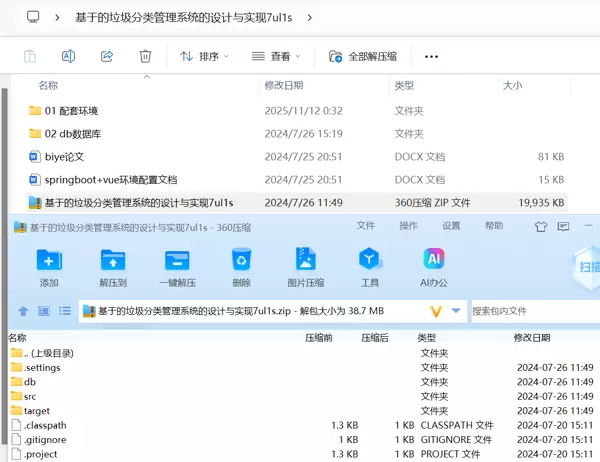Click the Explorer rename icon
This screenshot has height=462, width=600.
pos(69,57)
